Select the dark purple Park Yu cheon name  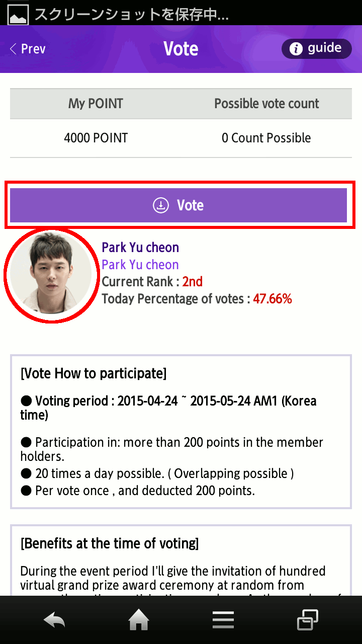pos(140,248)
